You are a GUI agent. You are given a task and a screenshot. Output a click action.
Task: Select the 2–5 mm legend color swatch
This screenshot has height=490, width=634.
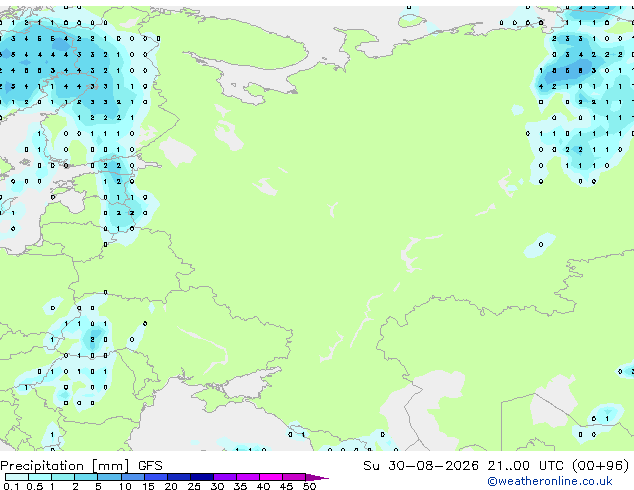[87, 477]
